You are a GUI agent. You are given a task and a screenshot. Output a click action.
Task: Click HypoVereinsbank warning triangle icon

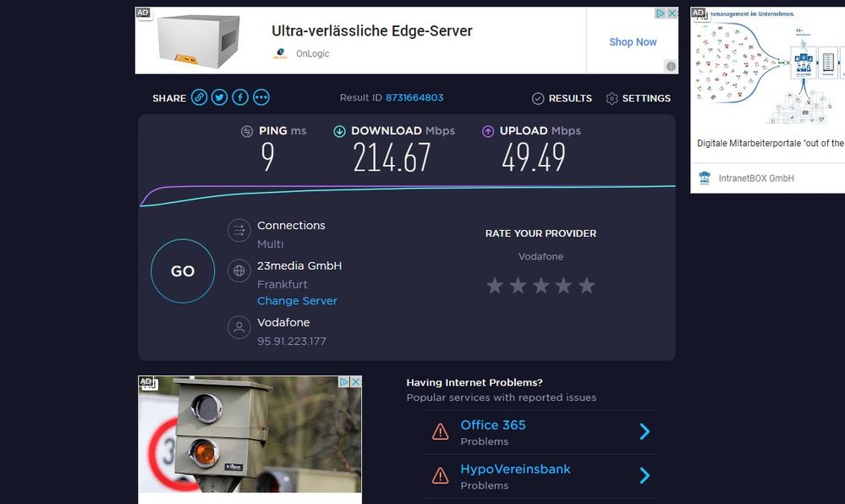pyautogui.click(x=441, y=476)
